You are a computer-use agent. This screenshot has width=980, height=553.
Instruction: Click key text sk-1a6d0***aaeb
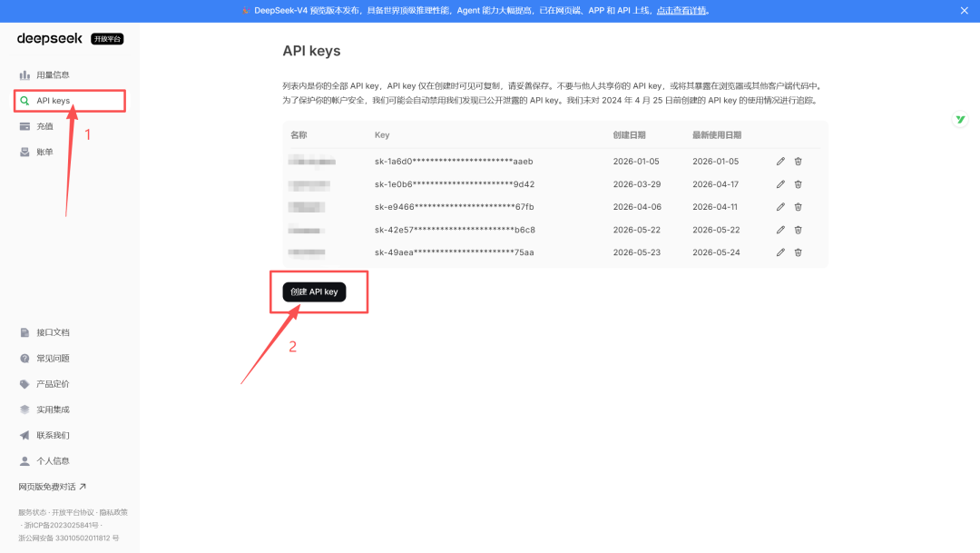click(454, 162)
